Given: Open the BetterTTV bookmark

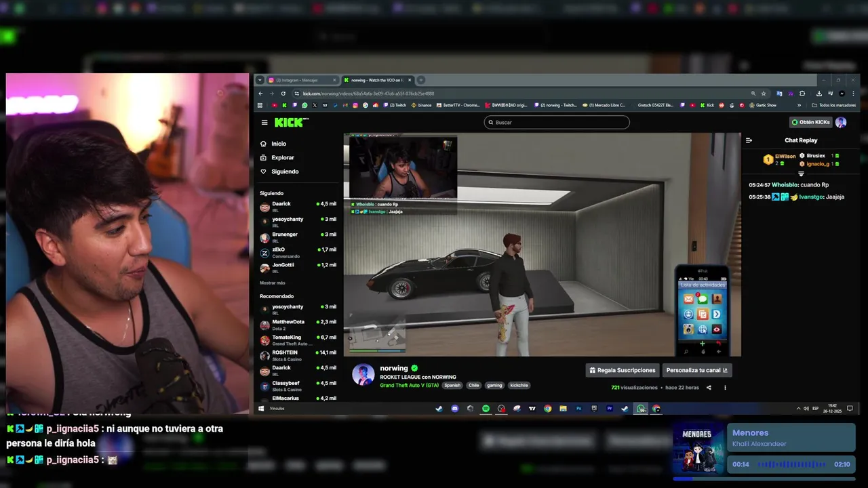Looking at the screenshot, I should [458, 105].
